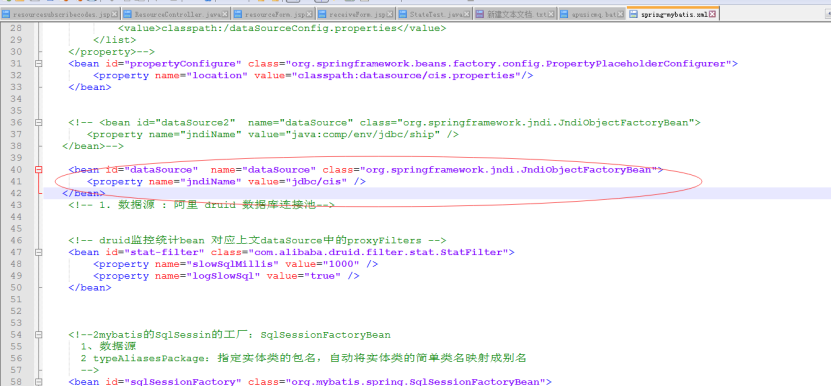Collapse the propertyConfigure bean fold on line 31
831x386 pixels.
click(38, 64)
